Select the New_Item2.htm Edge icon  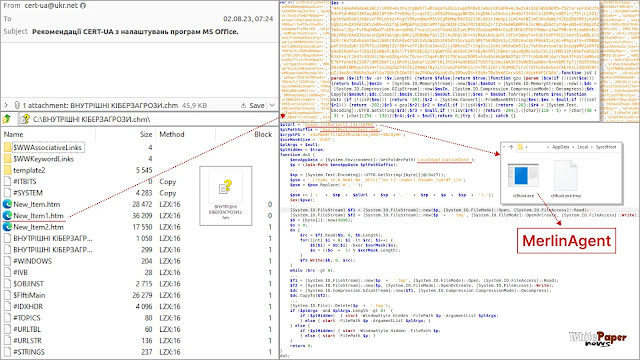[x=7, y=227]
